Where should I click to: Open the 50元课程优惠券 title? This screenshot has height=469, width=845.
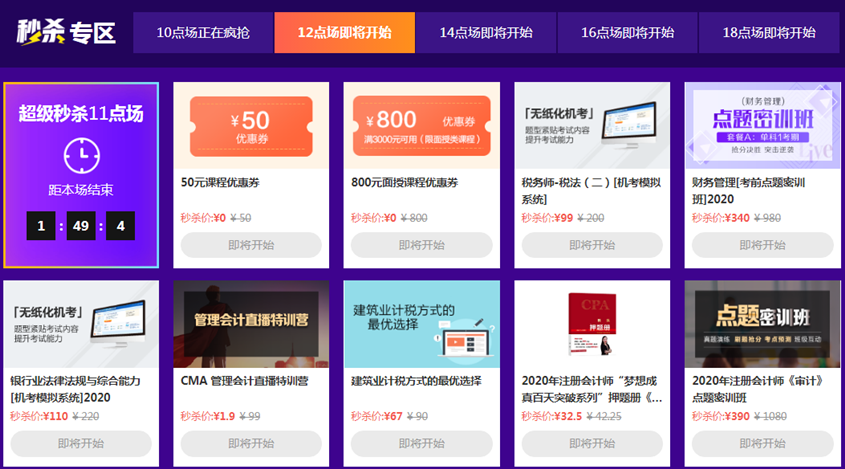(220, 183)
